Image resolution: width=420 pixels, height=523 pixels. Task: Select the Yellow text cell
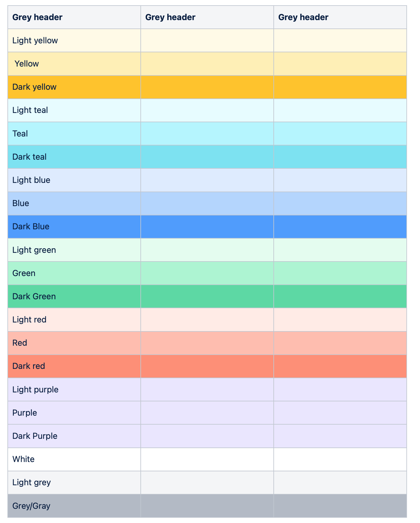[x=74, y=64]
